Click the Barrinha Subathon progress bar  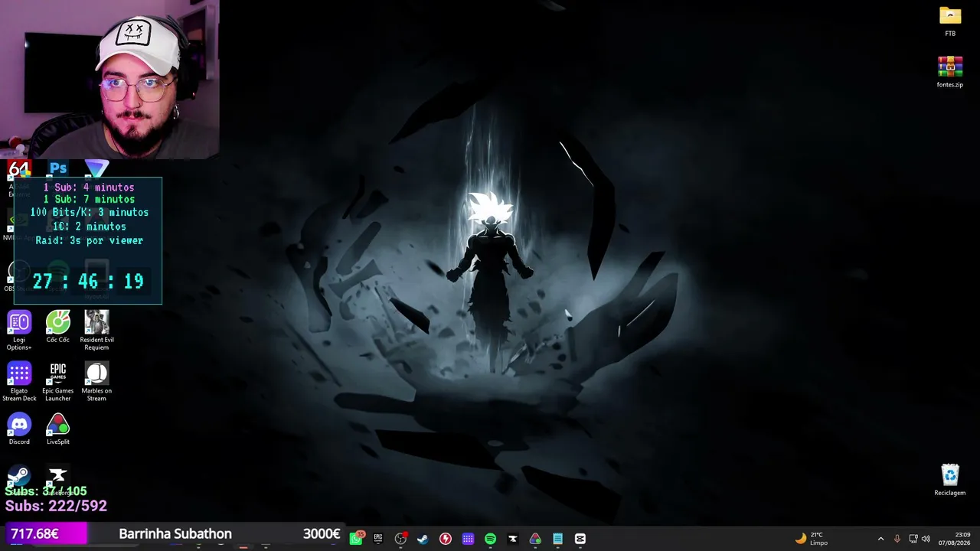click(175, 533)
